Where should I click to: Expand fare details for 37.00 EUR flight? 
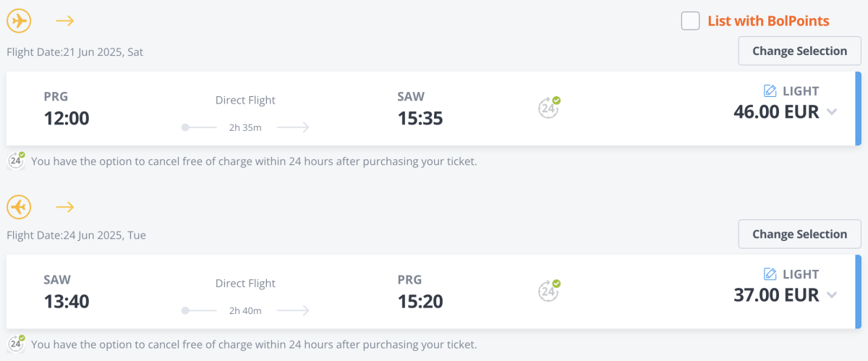[x=832, y=295]
